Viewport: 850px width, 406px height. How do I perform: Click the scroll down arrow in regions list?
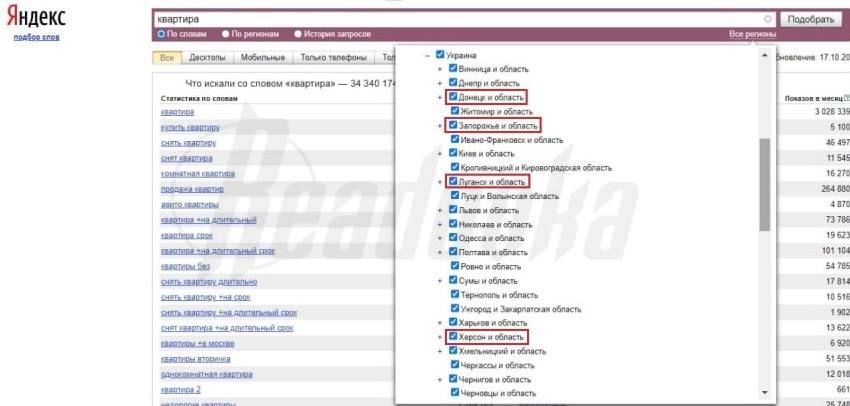pyautogui.click(x=765, y=393)
